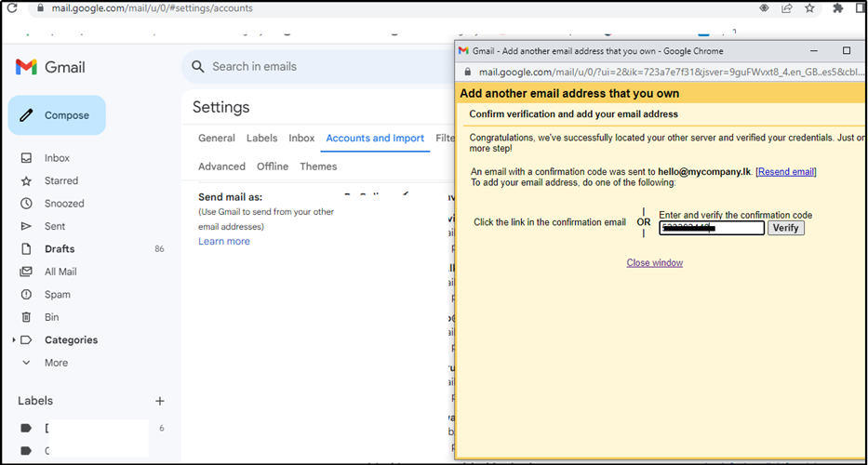The image size is (868, 465).
Task: Open the Extensions puzzle icon
Action: pos(838,7)
